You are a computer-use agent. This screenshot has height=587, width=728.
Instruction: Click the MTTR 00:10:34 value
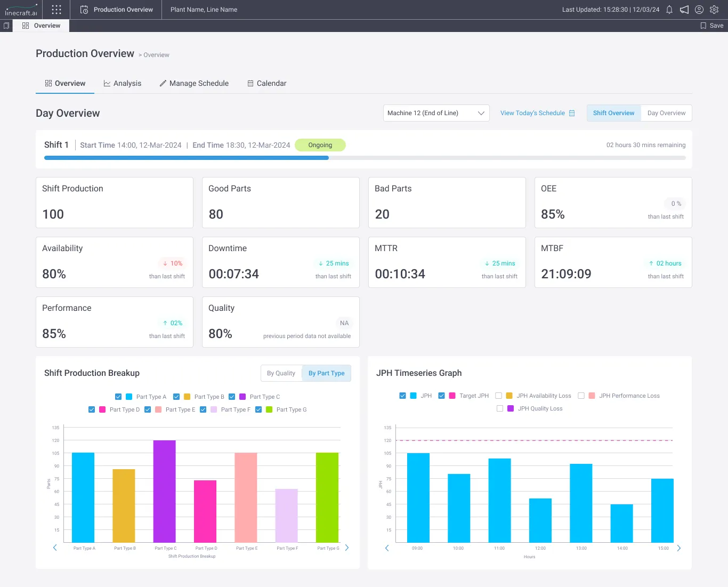pos(400,274)
